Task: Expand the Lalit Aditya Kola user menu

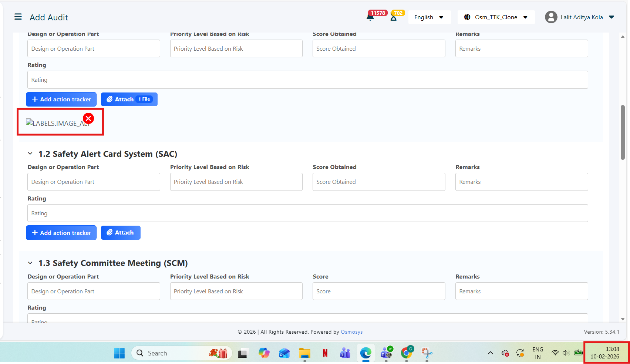Action: coord(612,17)
